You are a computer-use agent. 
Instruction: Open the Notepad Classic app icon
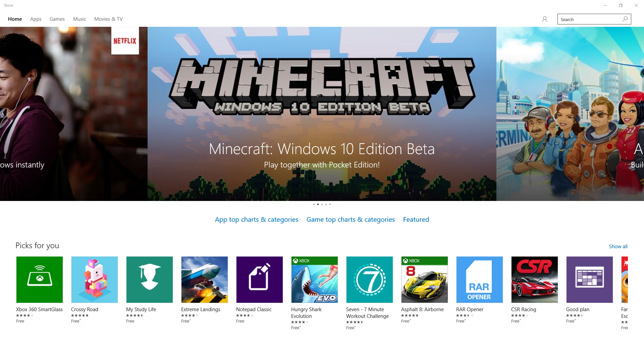coord(260,280)
